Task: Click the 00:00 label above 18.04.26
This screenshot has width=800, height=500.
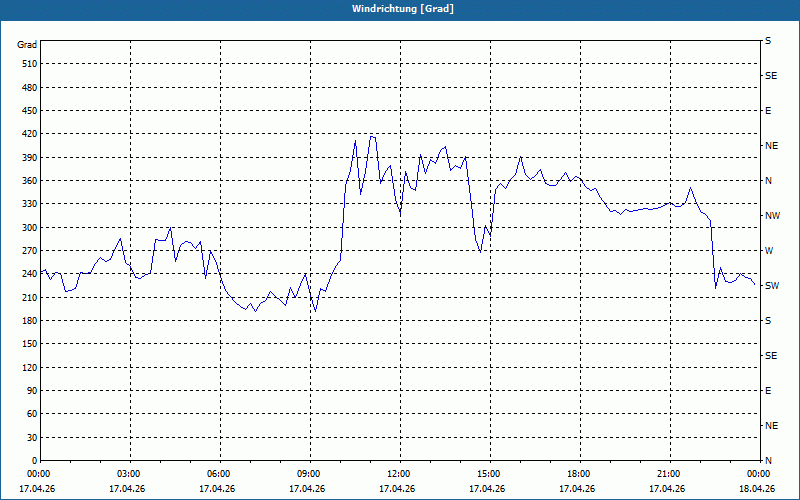Action: pyautogui.click(x=759, y=474)
